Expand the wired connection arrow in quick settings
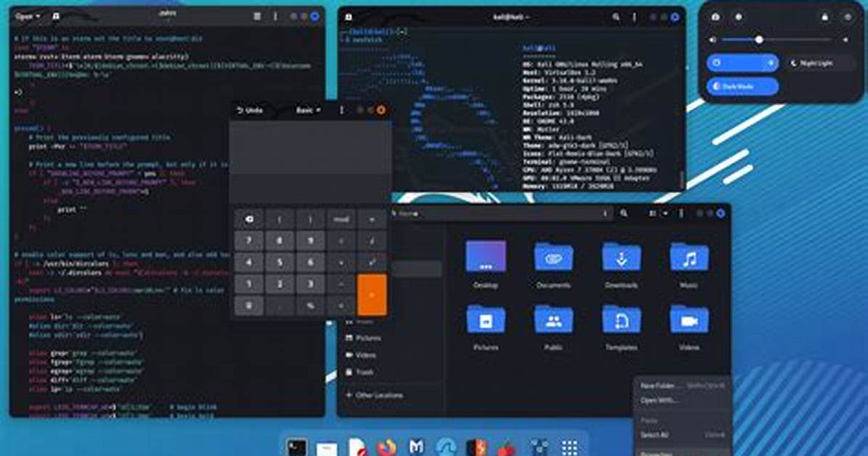 coord(771,63)
